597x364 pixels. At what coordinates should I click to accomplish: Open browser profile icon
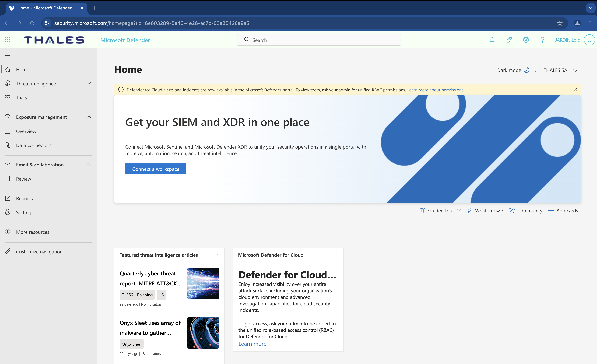coord(577,23)
